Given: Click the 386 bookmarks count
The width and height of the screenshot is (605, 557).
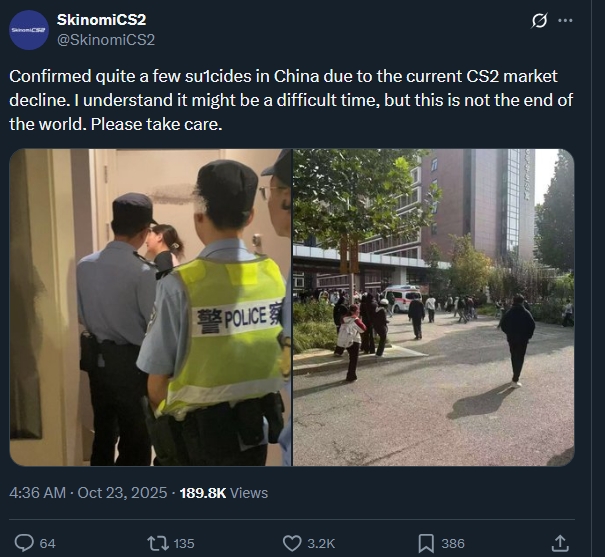Looking at the screenshot, I should pyautogui.click(x=453, y=543).
